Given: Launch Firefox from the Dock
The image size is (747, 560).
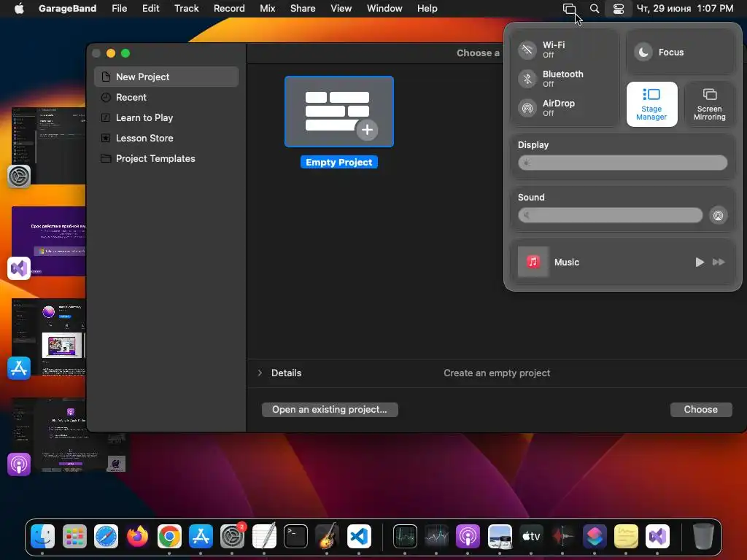Looking at the screenshot, I should click(137, 537).
